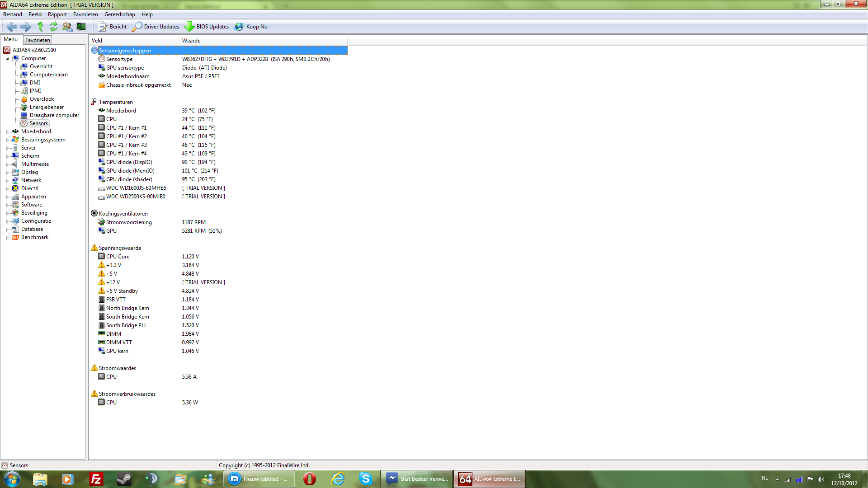Open the Gereedschap menu
The height and width of the screenshot is (488, 868).
tap(119, 14)
